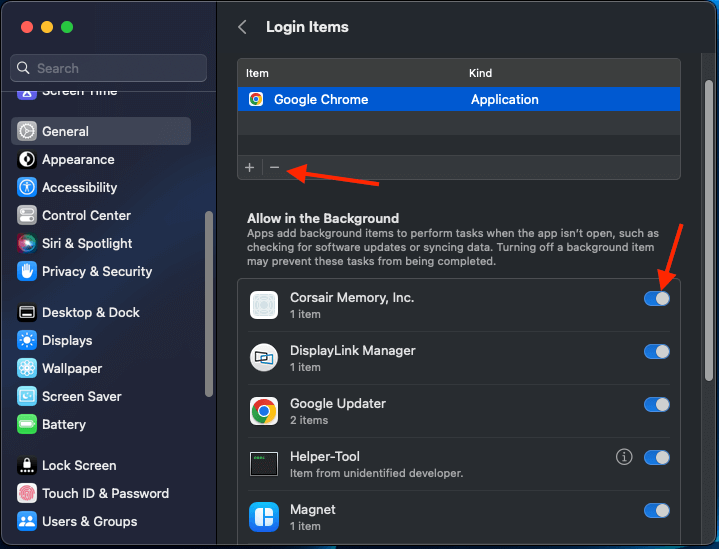Click the yellow minimize window button
Screen dimensions: 719x549
pyautogui.click(x=47, y=27)
